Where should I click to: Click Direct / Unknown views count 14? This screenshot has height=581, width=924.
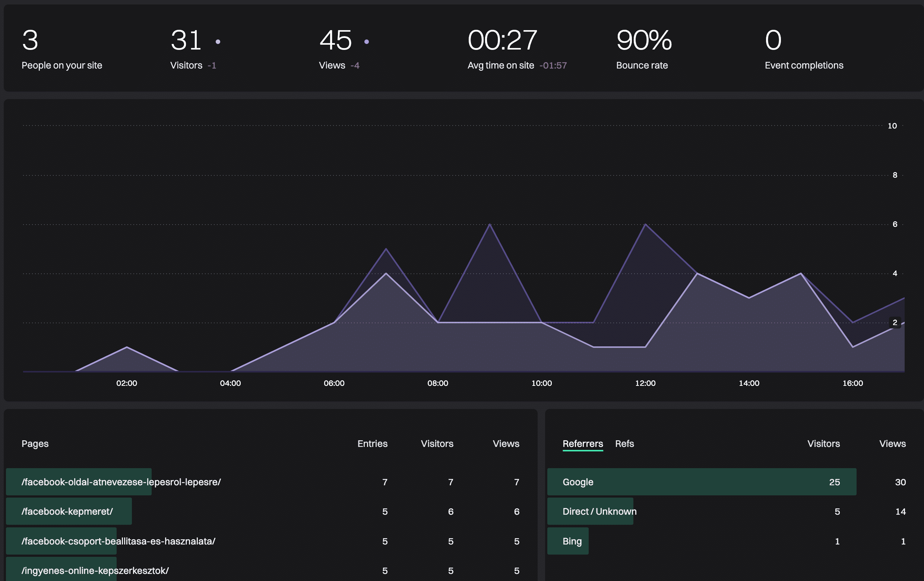[x=900, y=512]
